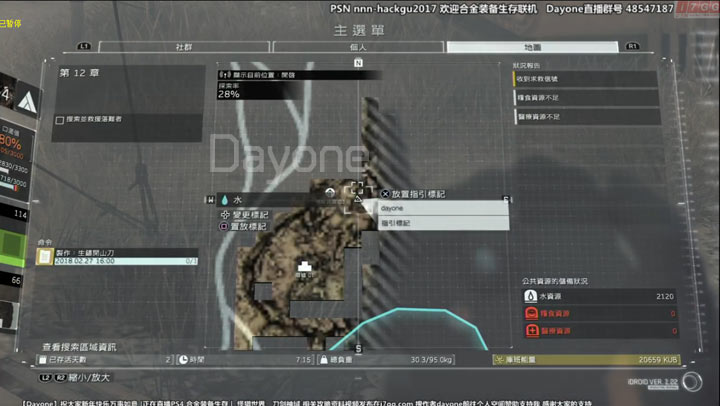Screen dimensions: 720x406
Task: Click the square button icon for 置放標記
Action: point(224,226)
